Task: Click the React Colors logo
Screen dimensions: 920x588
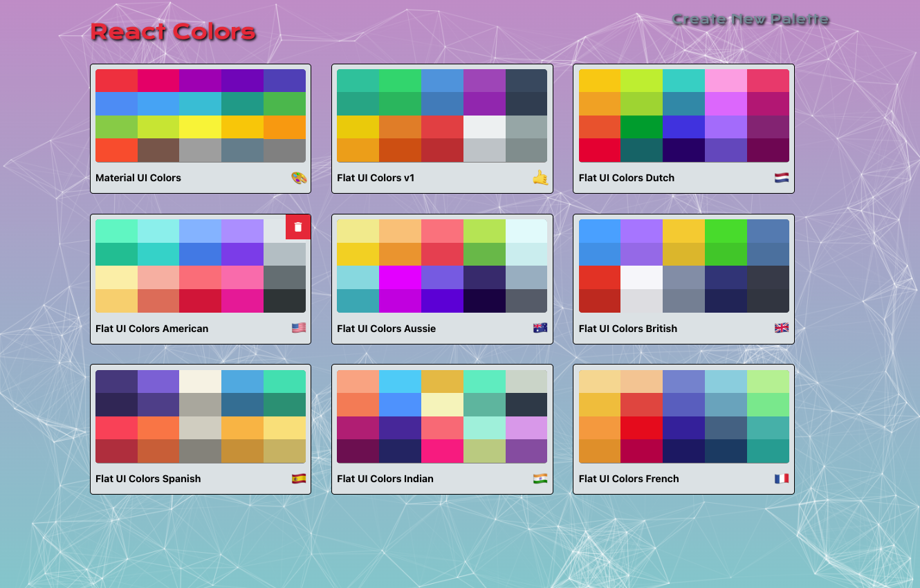Action: pos(174,31)
